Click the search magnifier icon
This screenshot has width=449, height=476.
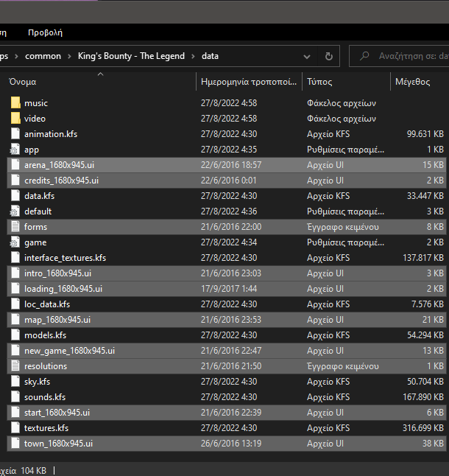pos(364,56)
